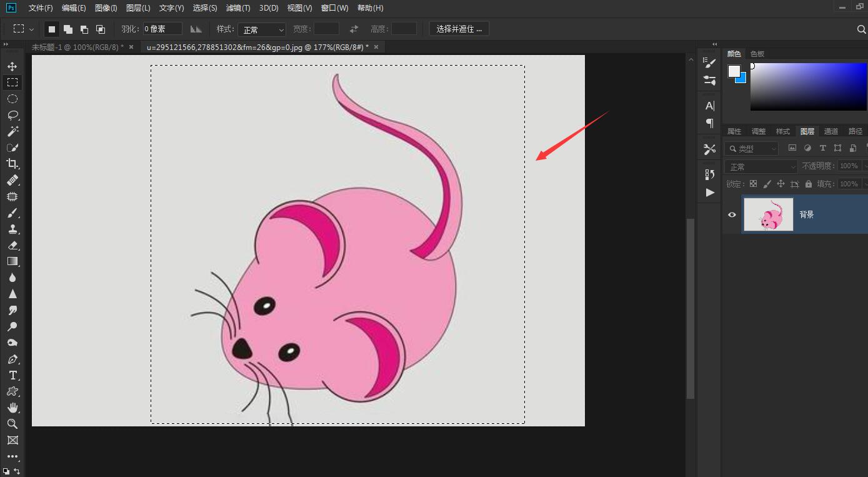Click the 羽化 feather input field
This screenshot has height=477, width=868.
pos(162,29)
